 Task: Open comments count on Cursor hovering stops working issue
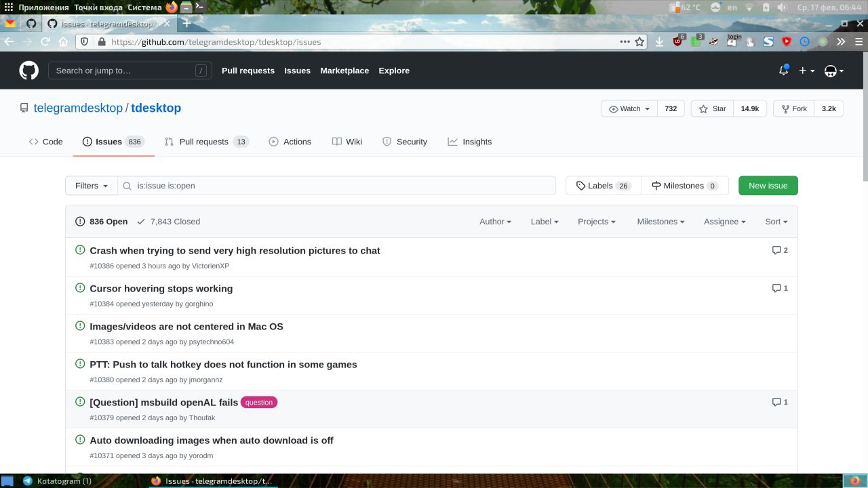(x=780, y=288)
